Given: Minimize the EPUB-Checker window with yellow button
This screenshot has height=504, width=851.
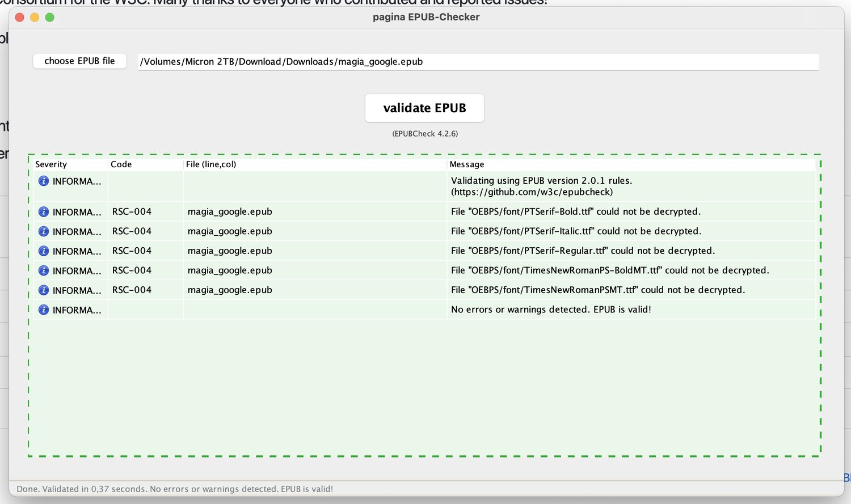Looking at the screenshot, I should point(35,18).
